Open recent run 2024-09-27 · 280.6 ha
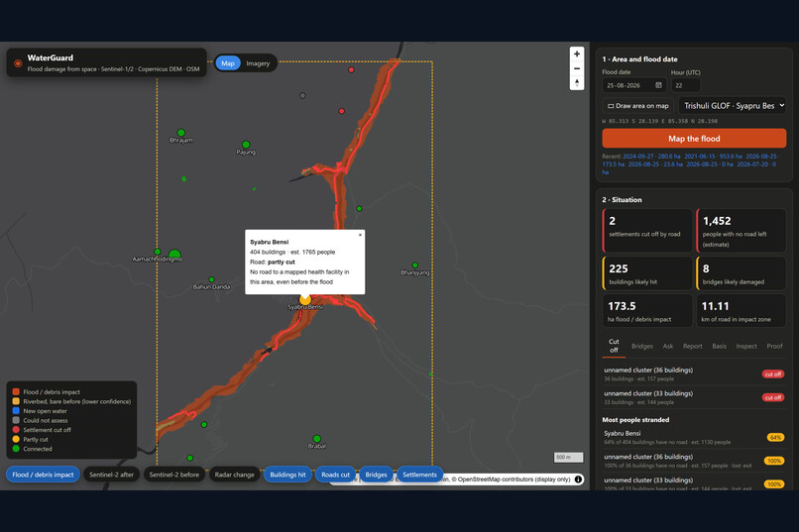Image resolution: width=799 pixels, height=532 pixels. coord(651,157)
